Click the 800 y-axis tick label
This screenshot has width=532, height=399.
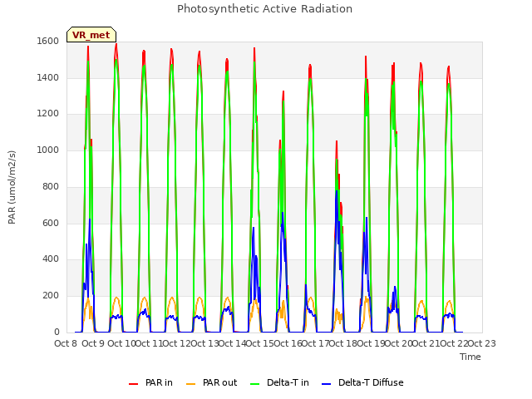click(x=51, y=186)
